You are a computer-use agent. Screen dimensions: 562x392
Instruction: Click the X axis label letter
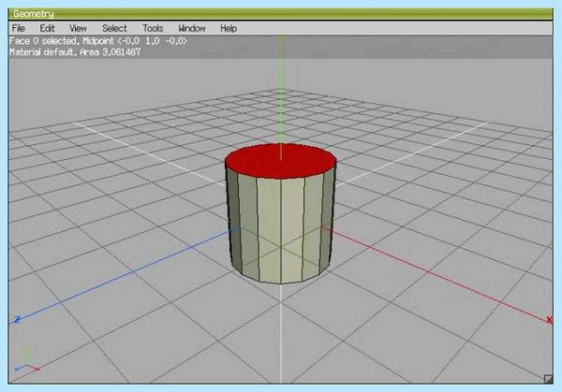(x=549, y=320)
